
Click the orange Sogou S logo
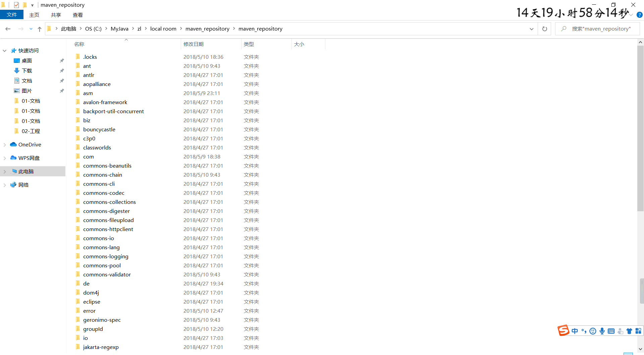(563, 330)
